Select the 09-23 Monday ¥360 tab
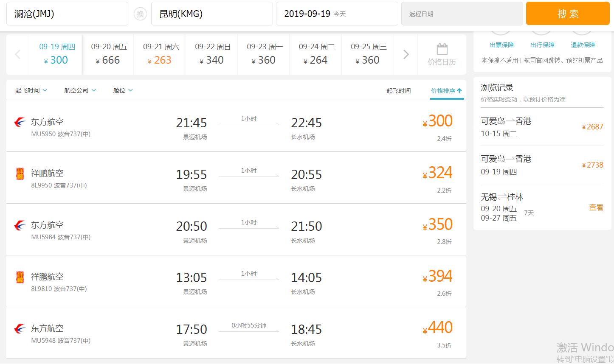614x364 pixels. tap(264, 54)
